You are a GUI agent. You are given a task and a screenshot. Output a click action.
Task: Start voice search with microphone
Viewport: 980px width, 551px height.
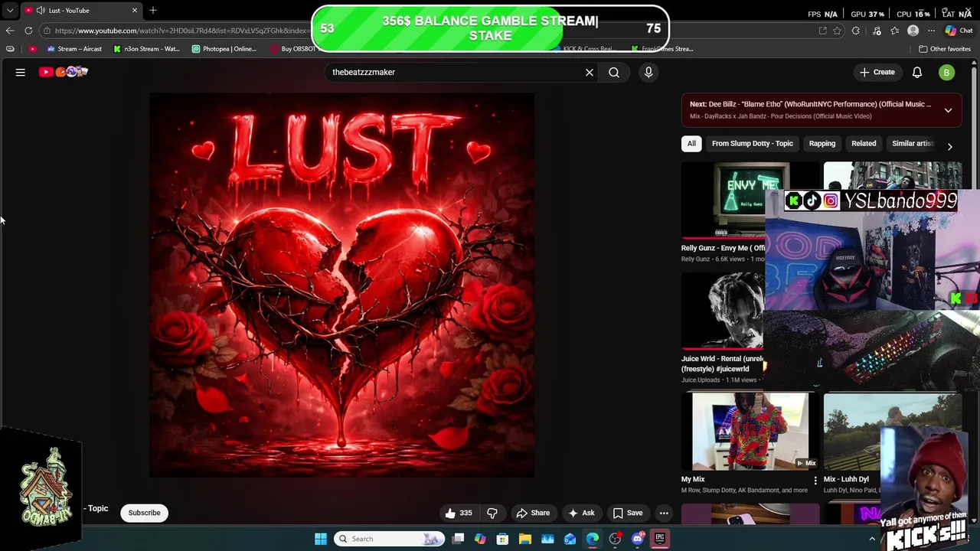(648, 72)
